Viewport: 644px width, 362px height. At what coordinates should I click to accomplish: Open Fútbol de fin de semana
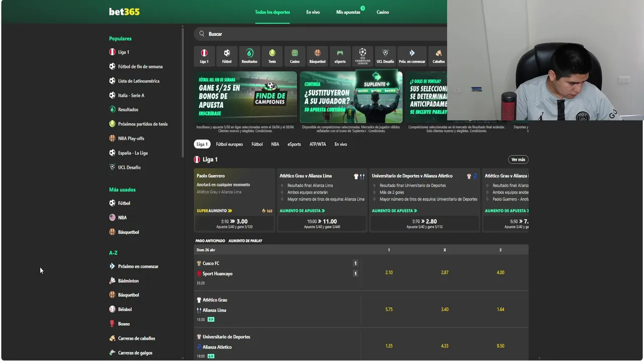pyautogui.click(x=136, y=66)
